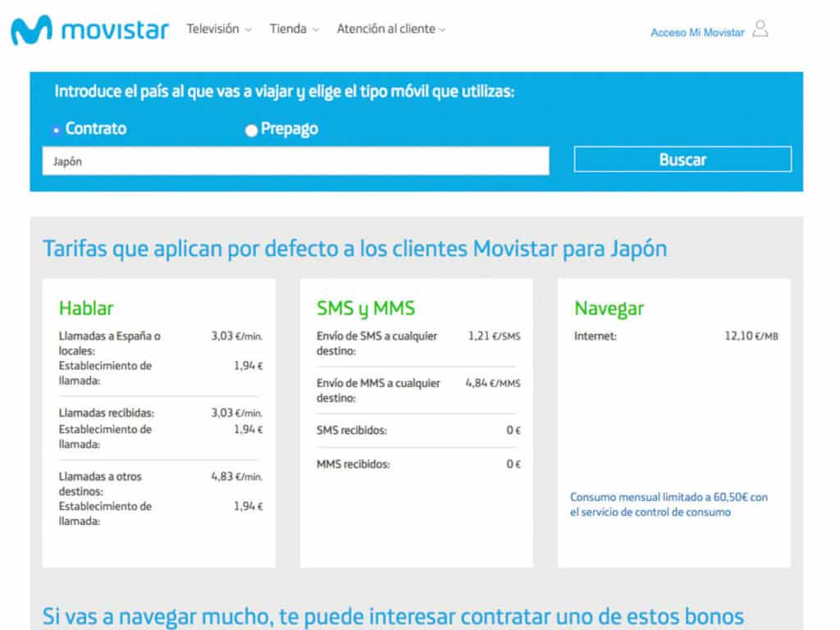Click the '4,84 €/MMS' price

493,383
